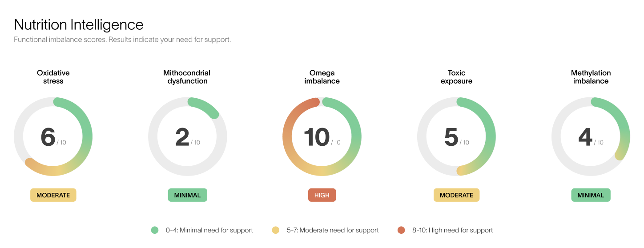
Task: Click the yellow legend dot for moderate need
Action: pos(276,230)
